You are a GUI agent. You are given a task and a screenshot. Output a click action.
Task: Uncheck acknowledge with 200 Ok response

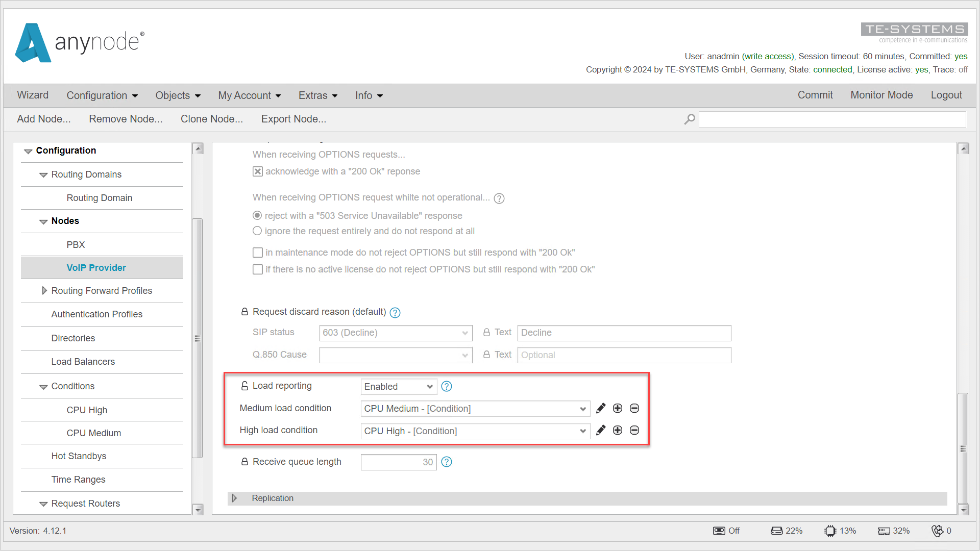coord(258,171)
